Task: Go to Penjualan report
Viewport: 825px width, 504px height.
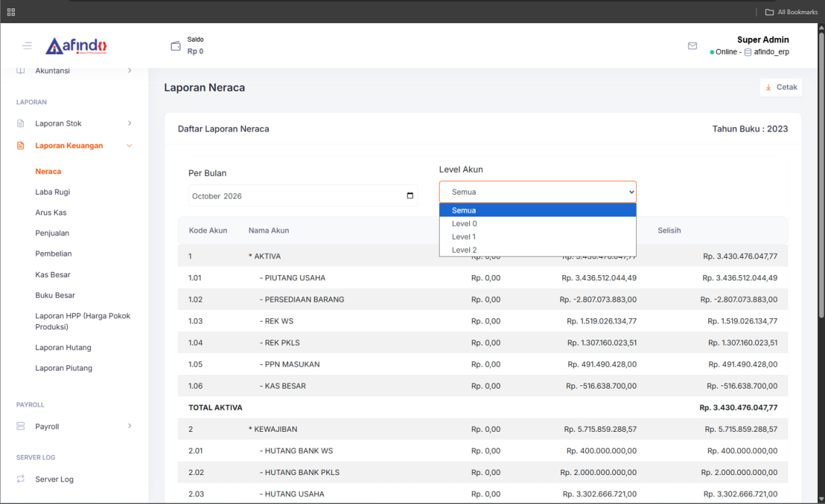Action: (x=52, y=233)
